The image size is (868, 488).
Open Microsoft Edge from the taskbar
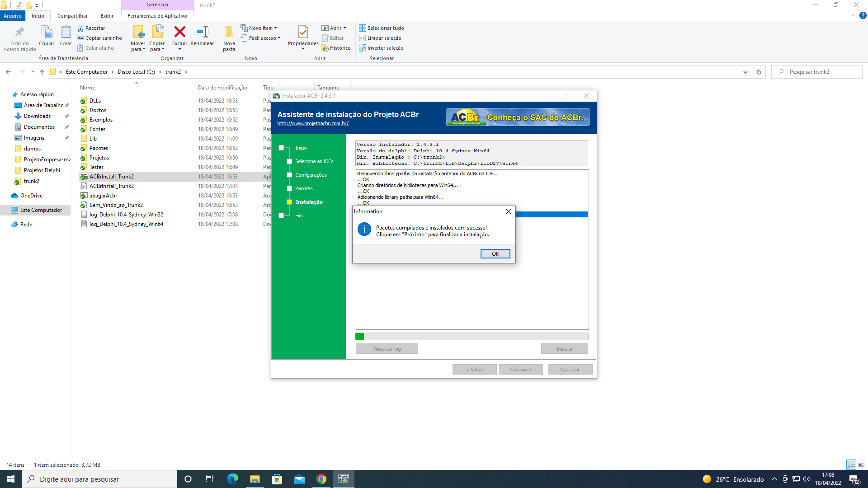[233, 479]
